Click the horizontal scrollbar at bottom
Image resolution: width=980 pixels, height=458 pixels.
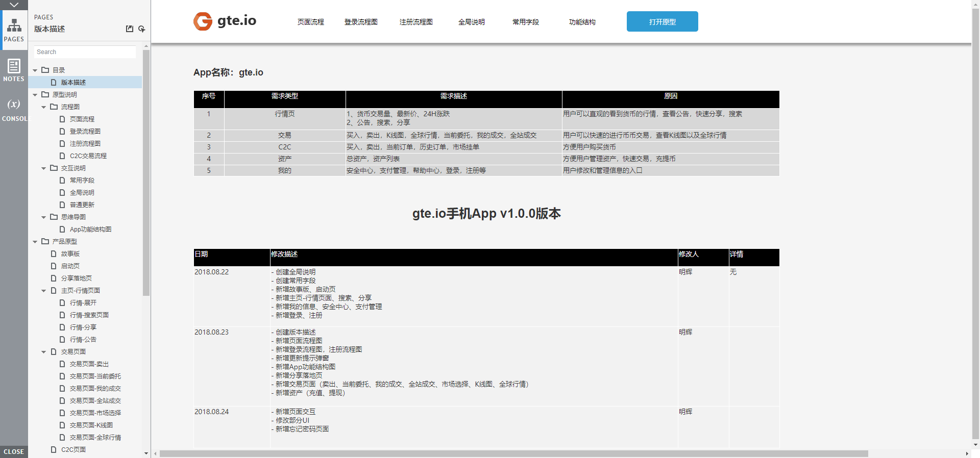click(x=513, y=453)
